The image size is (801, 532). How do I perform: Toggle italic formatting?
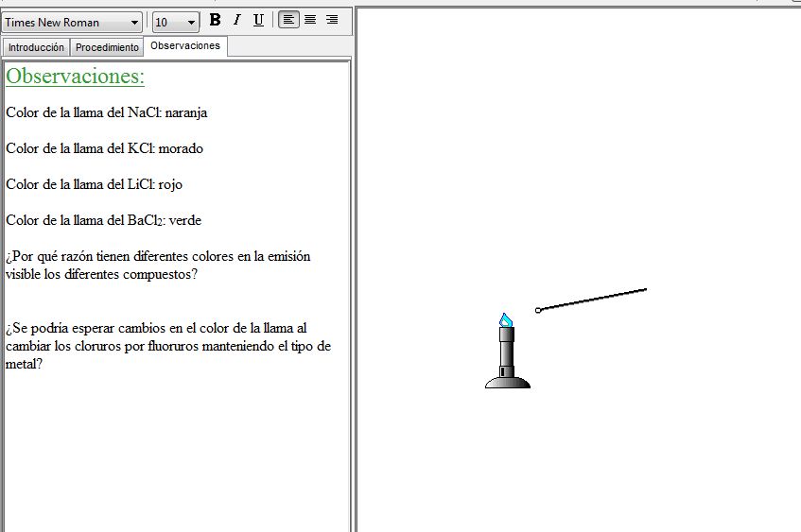click(x=236, y=20)
